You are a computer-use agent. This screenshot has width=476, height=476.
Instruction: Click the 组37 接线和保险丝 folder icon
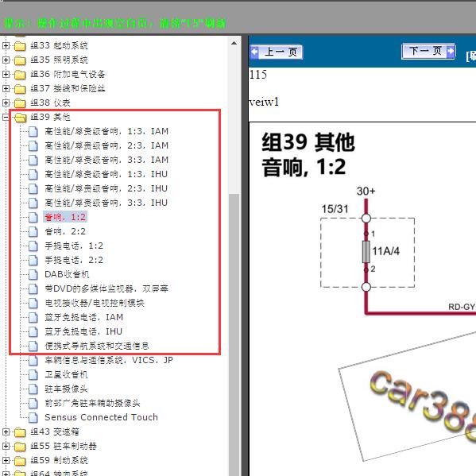20,89
